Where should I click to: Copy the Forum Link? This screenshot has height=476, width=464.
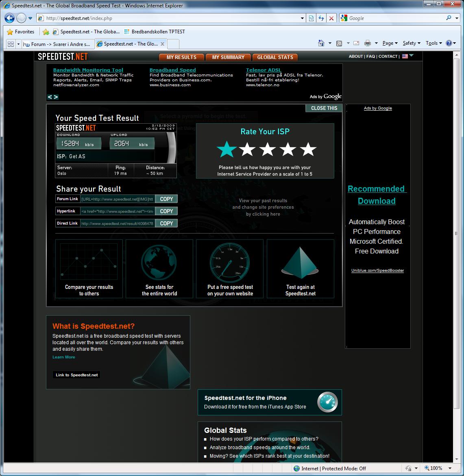pos(166,199)
